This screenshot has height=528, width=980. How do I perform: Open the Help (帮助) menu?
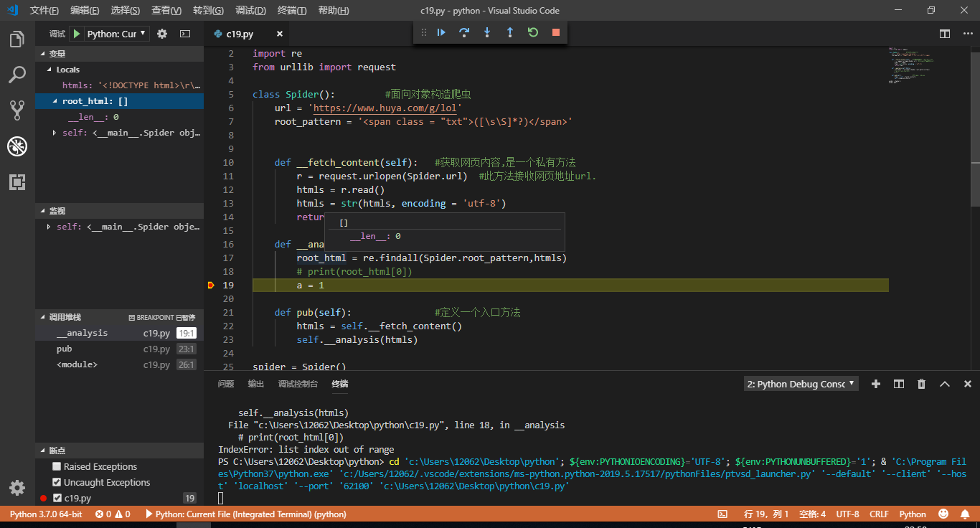pos(333,10)
